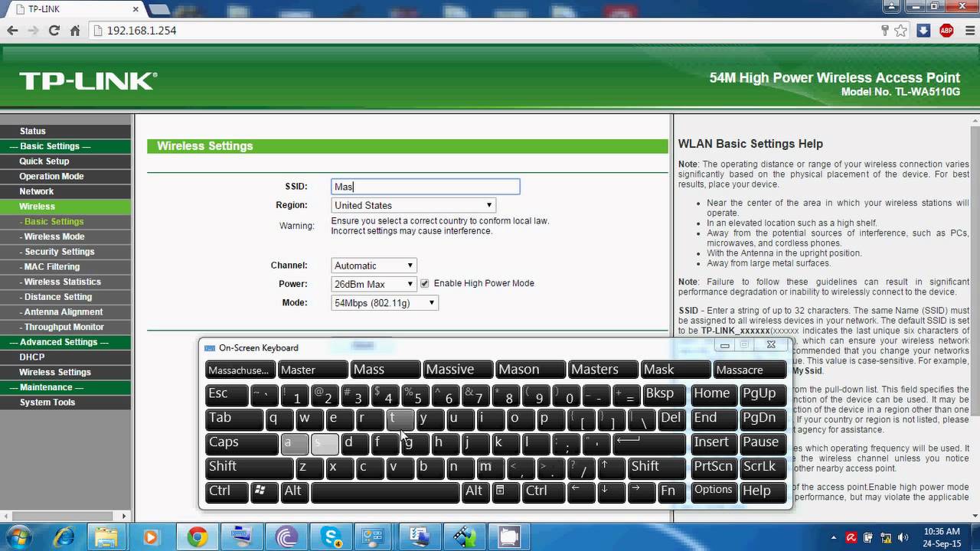Click the Bksp key on the keyboard
This screenshot has height=551, width=980.
coord(665,394)
